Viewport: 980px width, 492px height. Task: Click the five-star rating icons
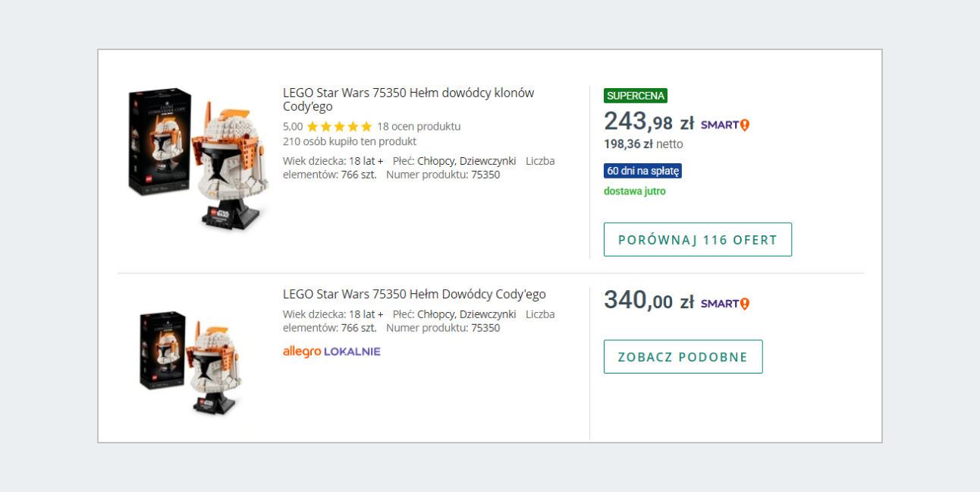tap(340, 127)
